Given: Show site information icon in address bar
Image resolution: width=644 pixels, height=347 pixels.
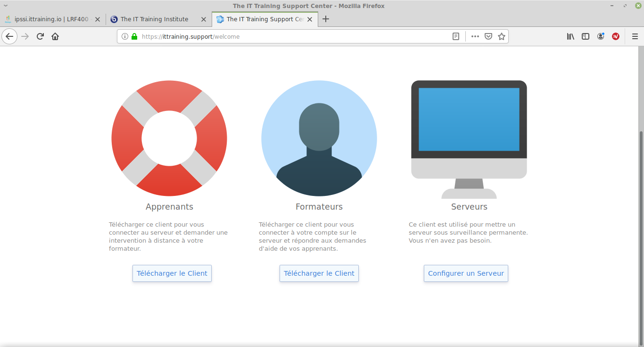Looking at the screenshot, I should (x=125, y=36).
